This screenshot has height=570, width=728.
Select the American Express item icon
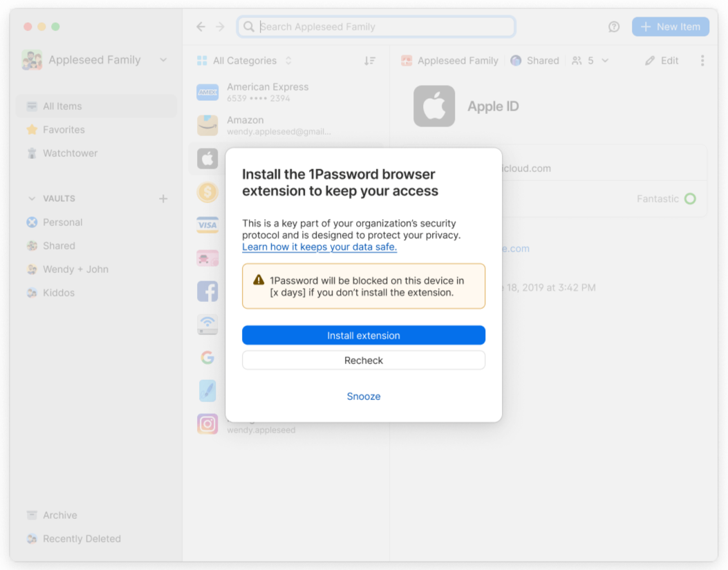click(x=207, y=92)
